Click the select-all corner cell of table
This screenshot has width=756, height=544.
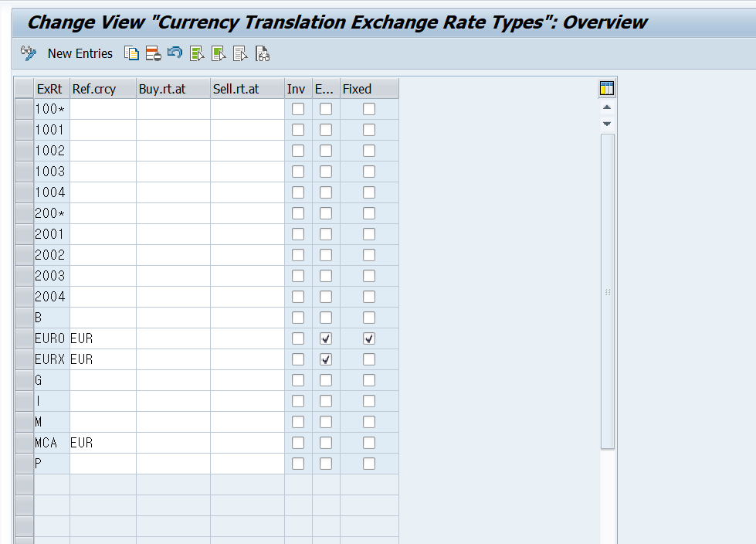(x=24, y=89)
